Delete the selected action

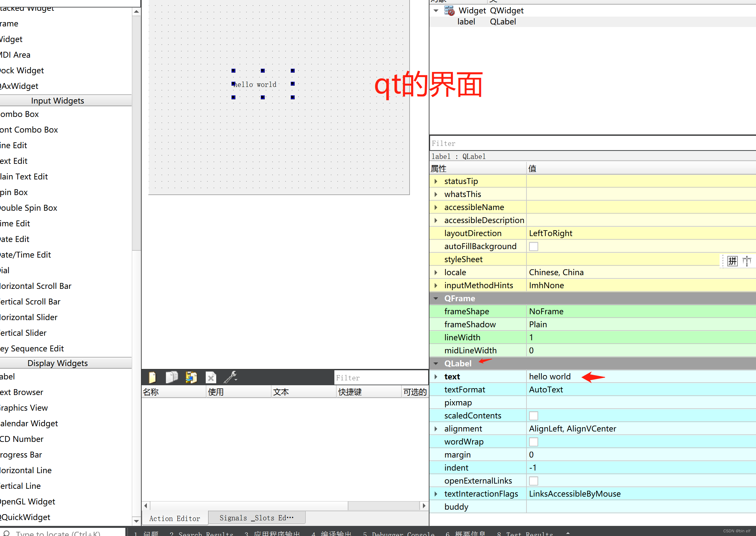coord(211,377)
